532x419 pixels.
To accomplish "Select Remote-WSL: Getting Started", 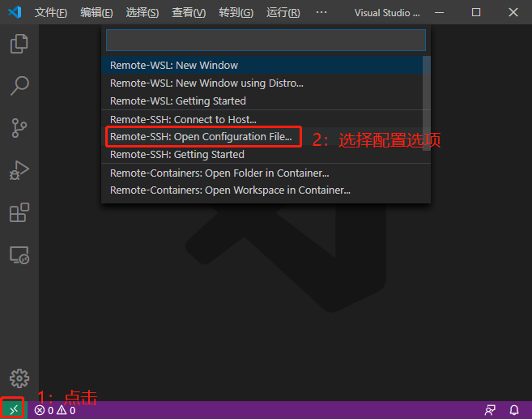I will 262,100.
